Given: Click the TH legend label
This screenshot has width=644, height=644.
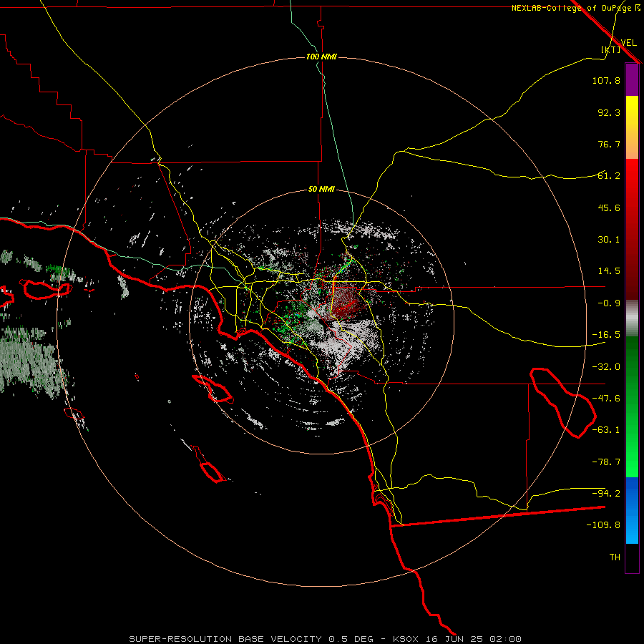Looking at the screenshot, I should (615, 557).
